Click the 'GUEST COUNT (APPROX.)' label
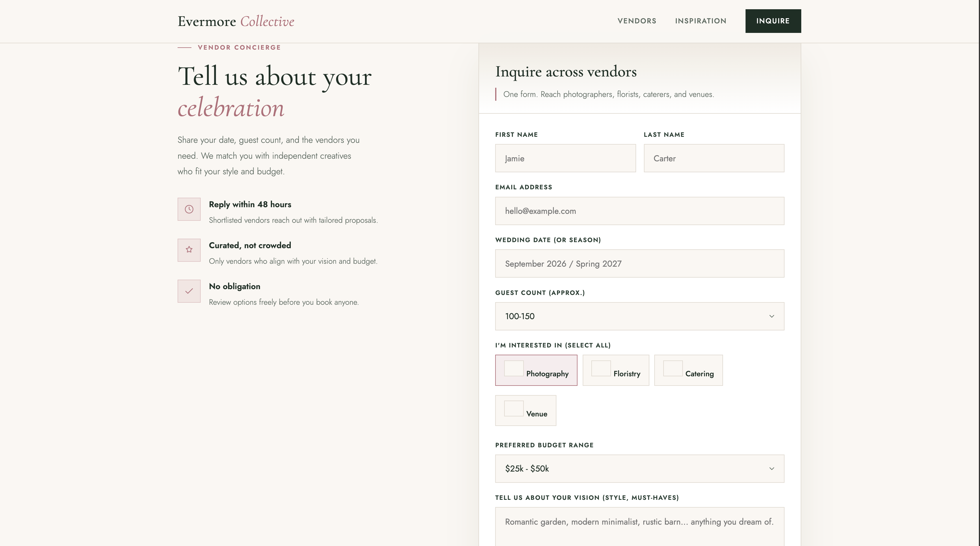The height and width of the screenshot is (546, 980). (x=540, y=293)
